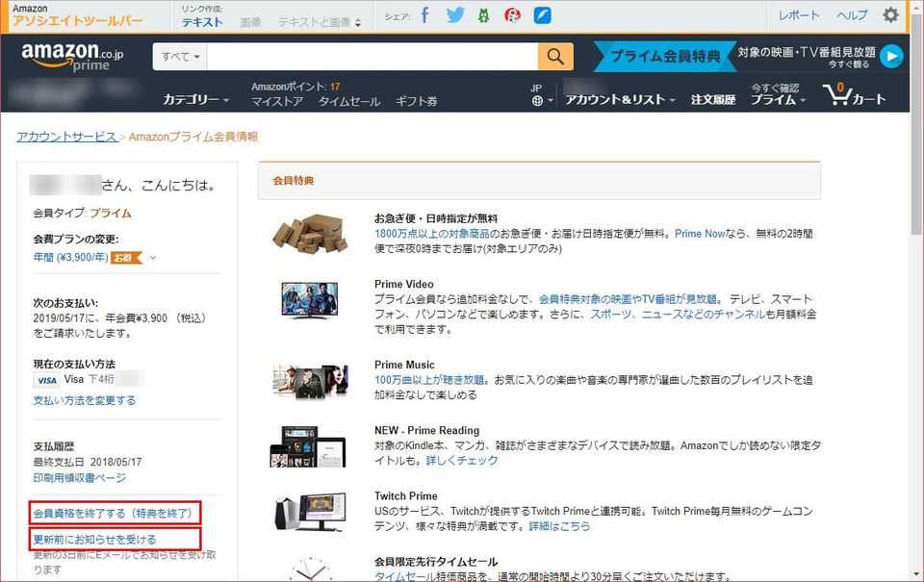Click the アカウントサービス breadcrumb link

66,137
